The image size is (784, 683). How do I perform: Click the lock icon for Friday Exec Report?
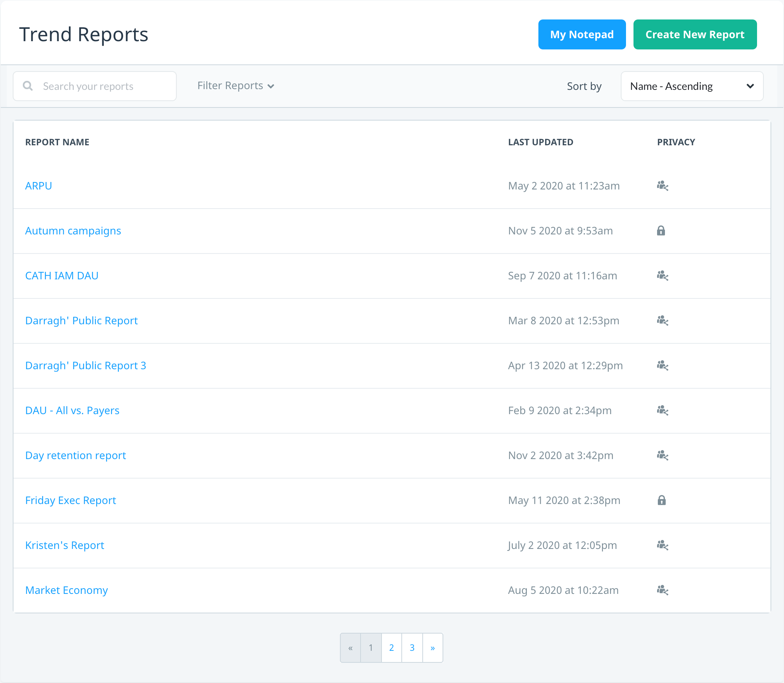tap(662, 500)
